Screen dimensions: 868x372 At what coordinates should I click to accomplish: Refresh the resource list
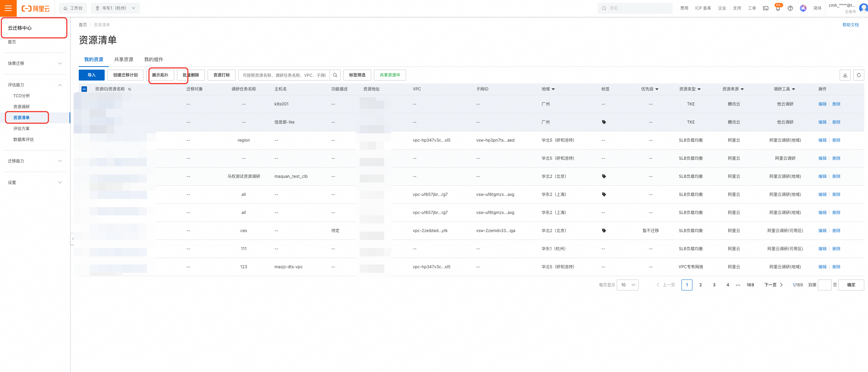(858, 75)
